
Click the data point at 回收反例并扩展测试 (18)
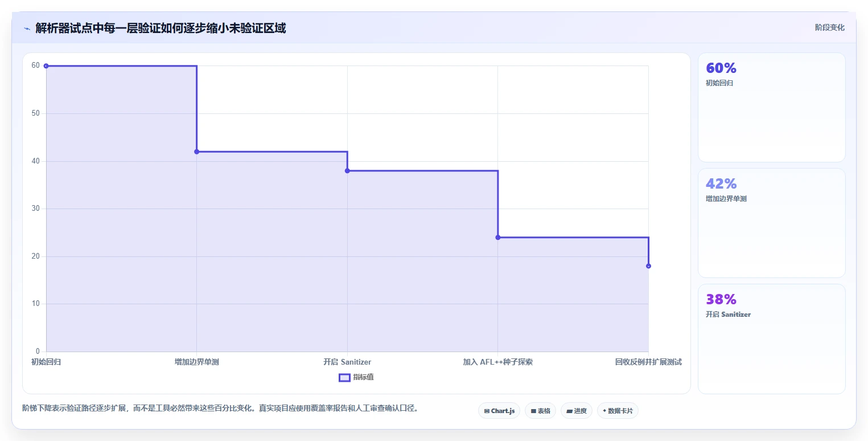coord(648,266)
